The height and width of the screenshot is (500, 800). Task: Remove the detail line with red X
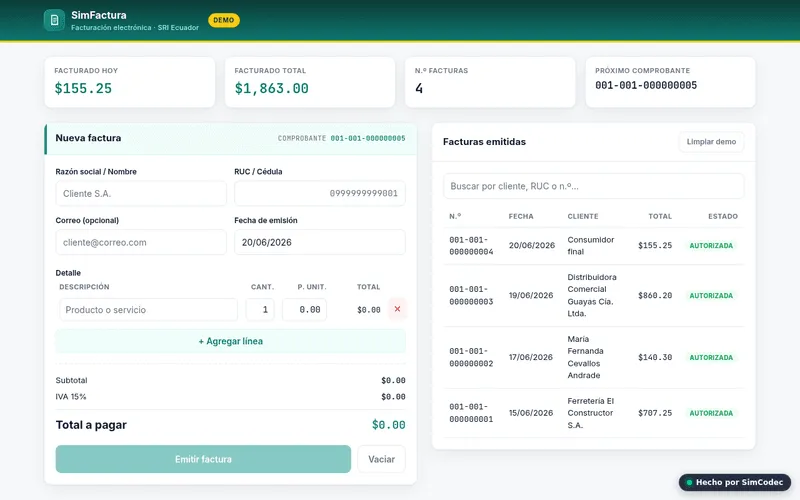coord(397,309)
